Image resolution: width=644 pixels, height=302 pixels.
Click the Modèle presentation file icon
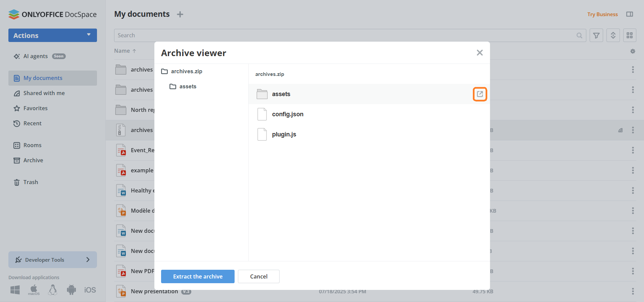121,211
